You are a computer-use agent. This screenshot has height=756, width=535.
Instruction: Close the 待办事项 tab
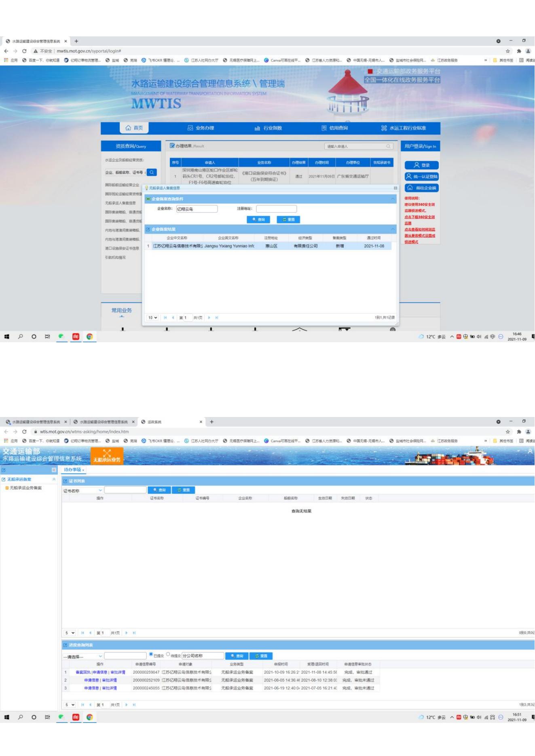83,470
